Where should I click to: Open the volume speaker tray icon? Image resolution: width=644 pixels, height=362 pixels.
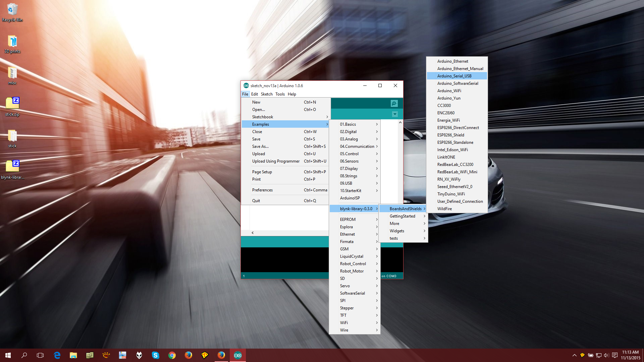click(x=606, y=355)
